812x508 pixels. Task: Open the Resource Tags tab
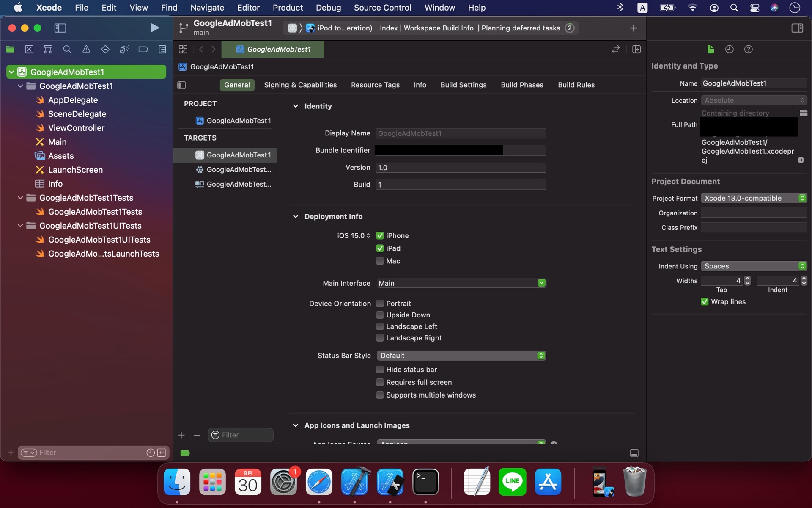coord(375,85)
